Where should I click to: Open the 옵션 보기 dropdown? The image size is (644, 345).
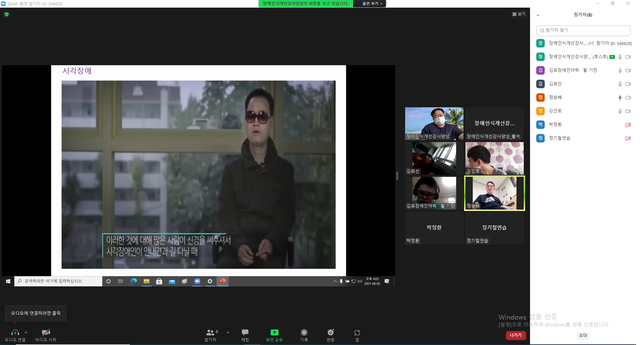point(372,3)
